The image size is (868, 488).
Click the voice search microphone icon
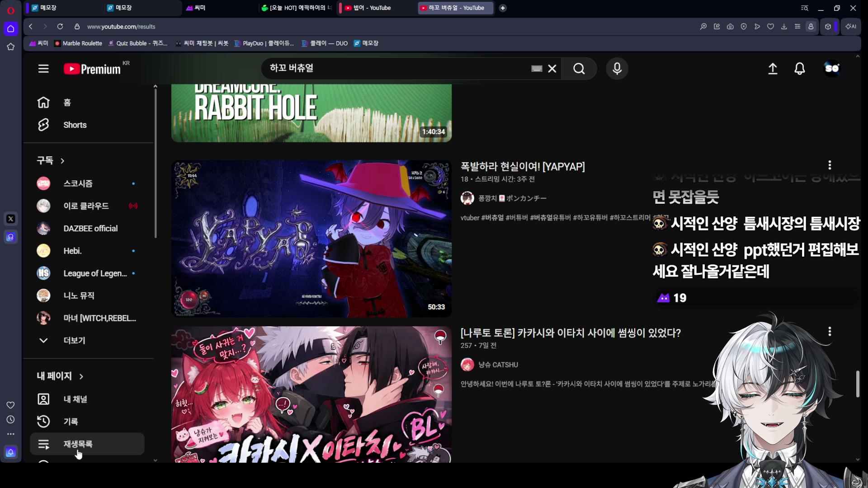617,69
